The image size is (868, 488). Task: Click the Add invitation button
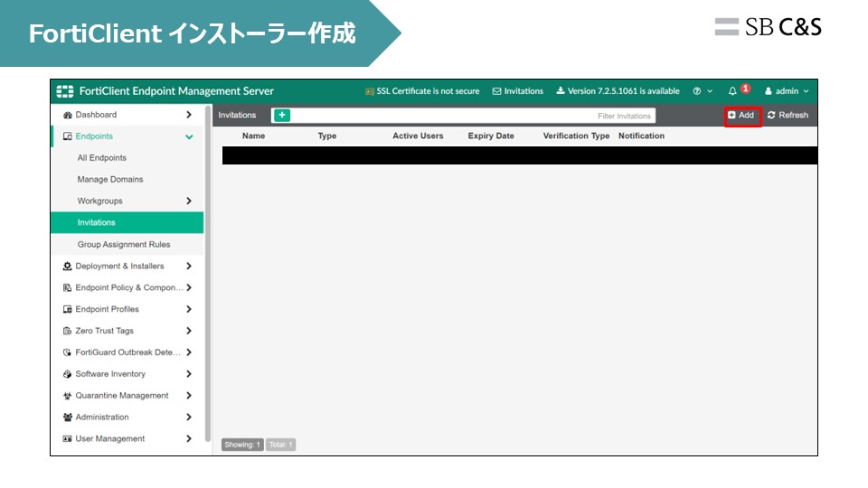click(742, 116)
